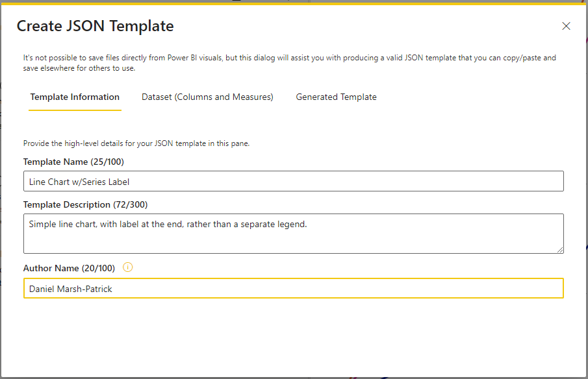Close the Create JSON Template dialog
588x379 pixels.
(566, 26)
